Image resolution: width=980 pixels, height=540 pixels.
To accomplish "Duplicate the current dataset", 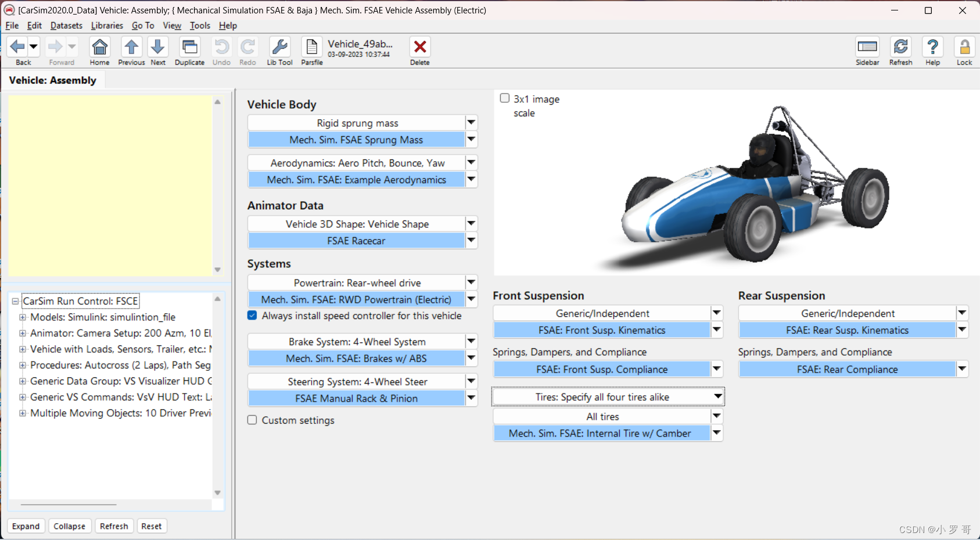I will coord(189,47).
